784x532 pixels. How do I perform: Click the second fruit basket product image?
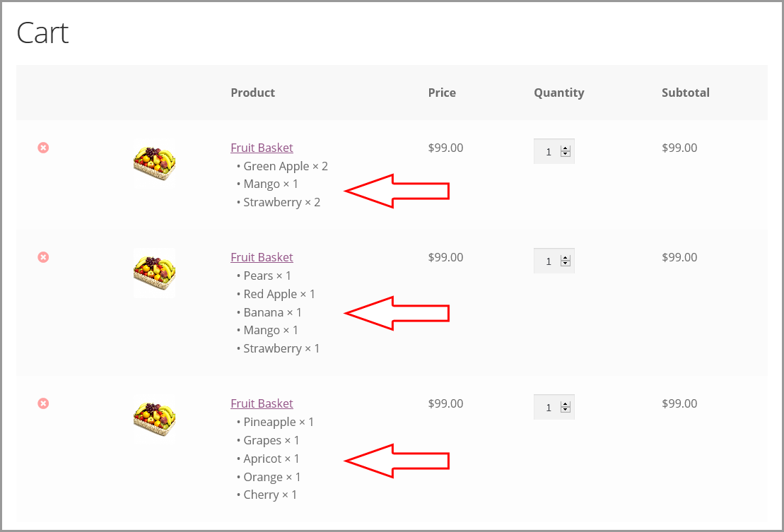point(154,273)
